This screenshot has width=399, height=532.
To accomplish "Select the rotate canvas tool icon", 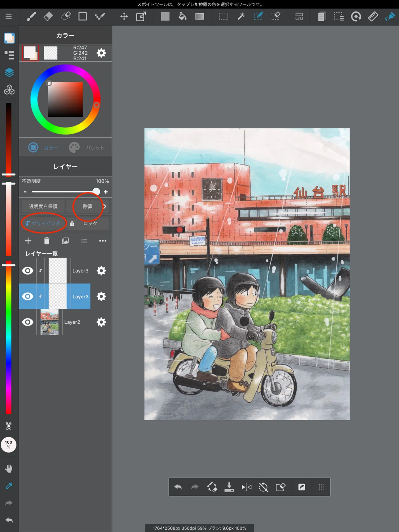I will click(356, 16).
